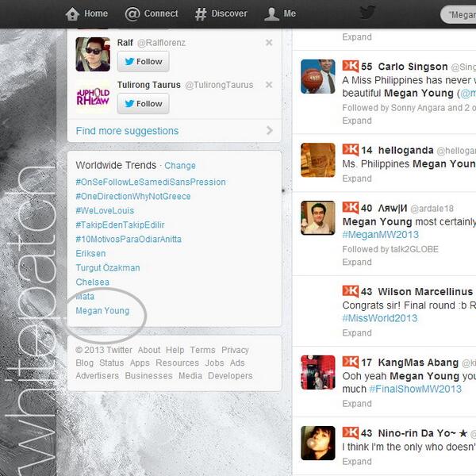Open the Mata trend

pos(85,296)
